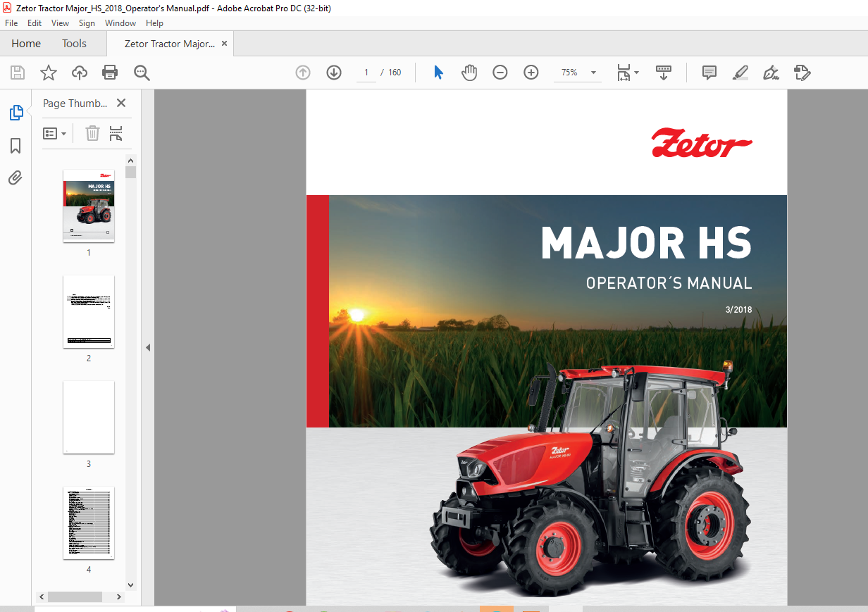Add a comment with sticky note icon
Image resolution: width=868 pixels, height=612 pixels.
709,73
